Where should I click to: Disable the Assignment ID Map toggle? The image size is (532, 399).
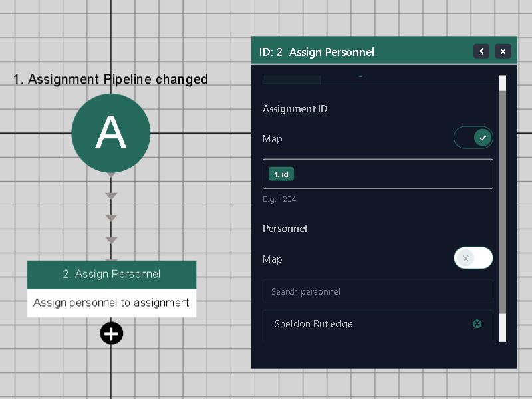tap(473, 138)
